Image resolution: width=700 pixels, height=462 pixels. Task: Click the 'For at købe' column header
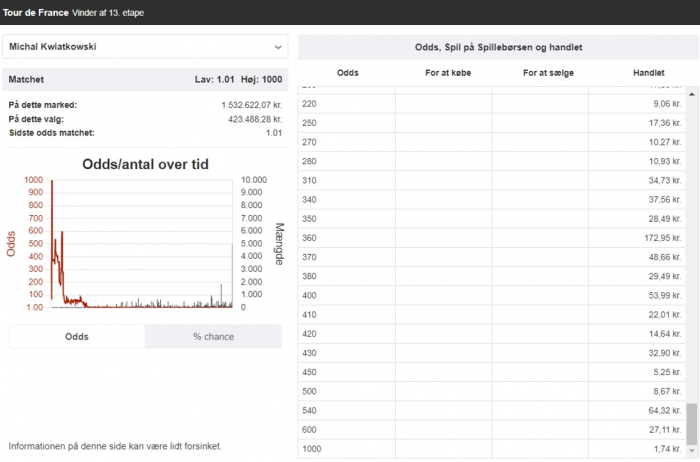[x=443, y=73]
